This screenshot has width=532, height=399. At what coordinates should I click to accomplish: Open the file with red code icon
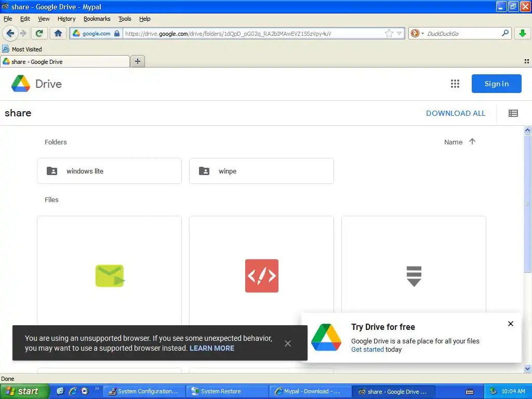coord(261,275)
